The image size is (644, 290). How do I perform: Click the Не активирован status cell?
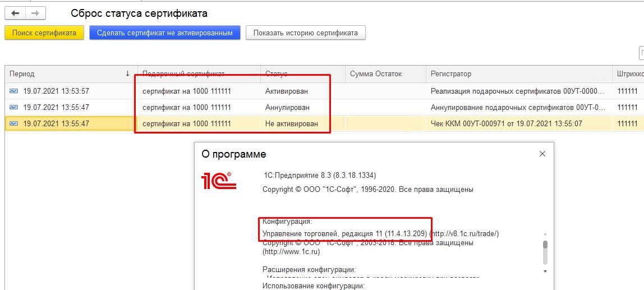pyautogui.click(x=303, y=123)
